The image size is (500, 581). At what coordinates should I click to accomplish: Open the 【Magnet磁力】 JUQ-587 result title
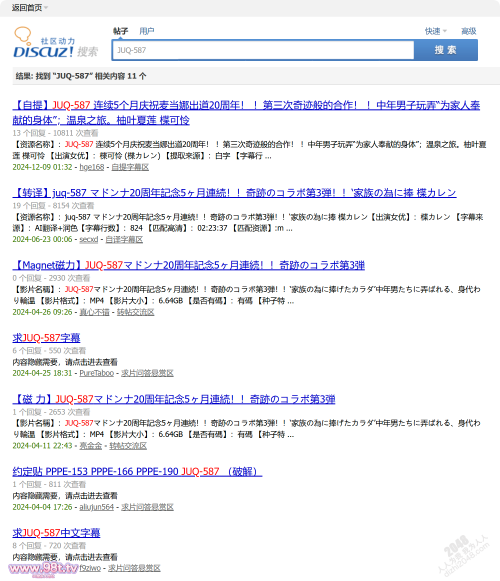tap(189, 265)
